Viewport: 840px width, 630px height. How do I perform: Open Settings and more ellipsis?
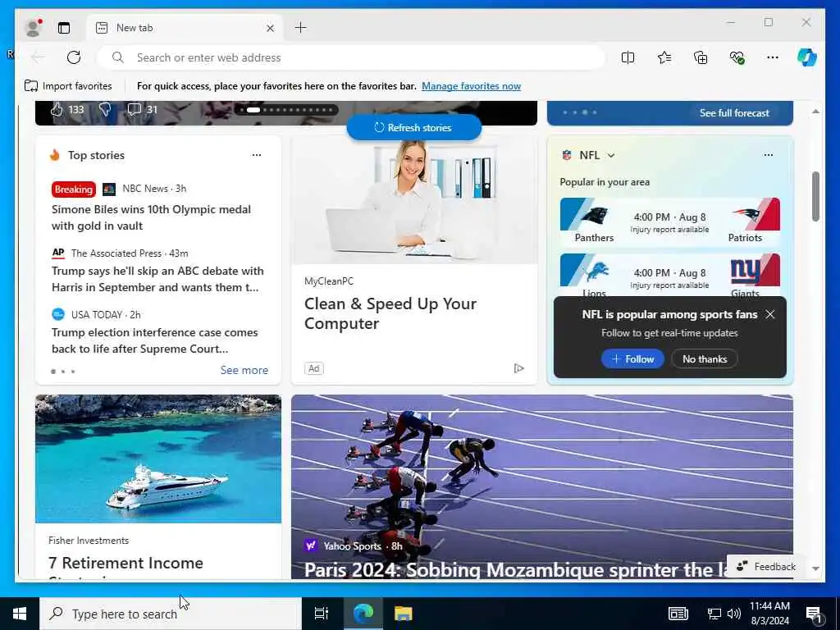773,57
